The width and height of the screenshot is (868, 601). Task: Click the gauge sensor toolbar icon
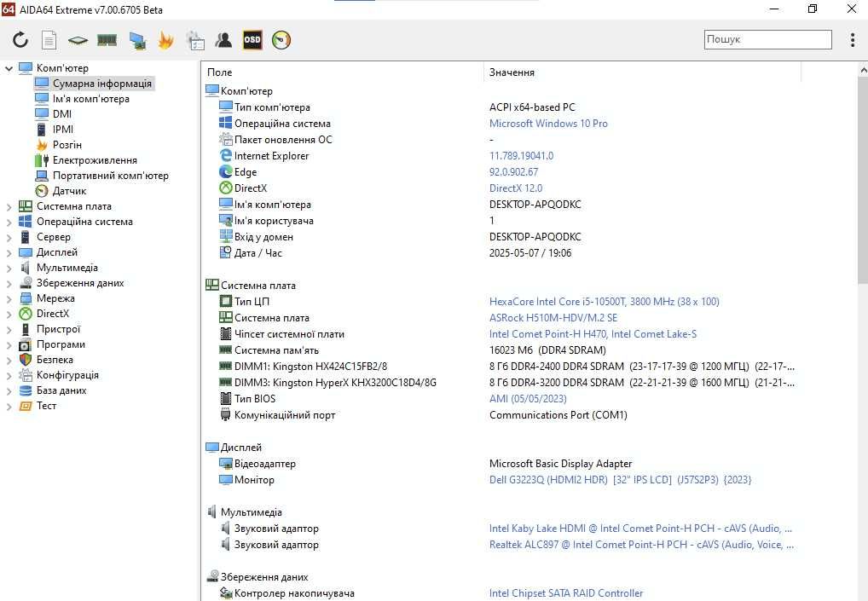click(x=281, y=40)
